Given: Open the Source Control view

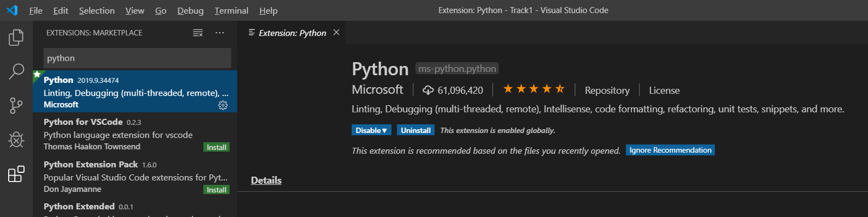Looking at the screenshot, I should (16, 106).
